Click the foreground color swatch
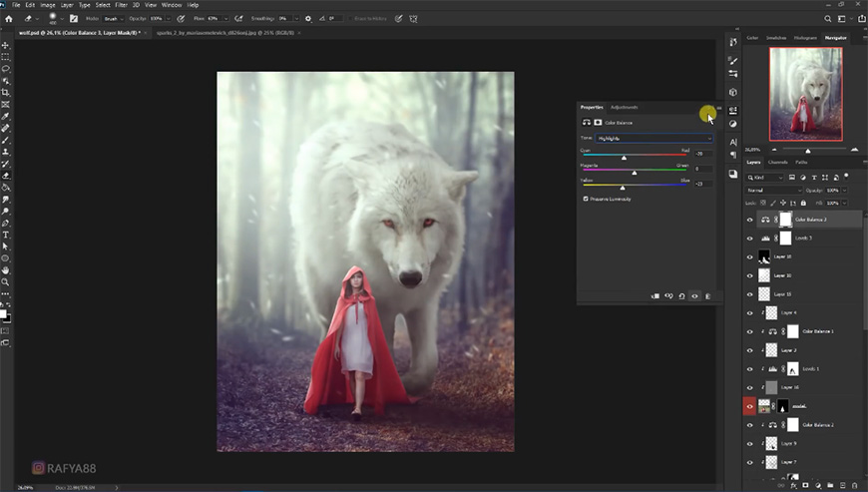 (x=3, y=314)
